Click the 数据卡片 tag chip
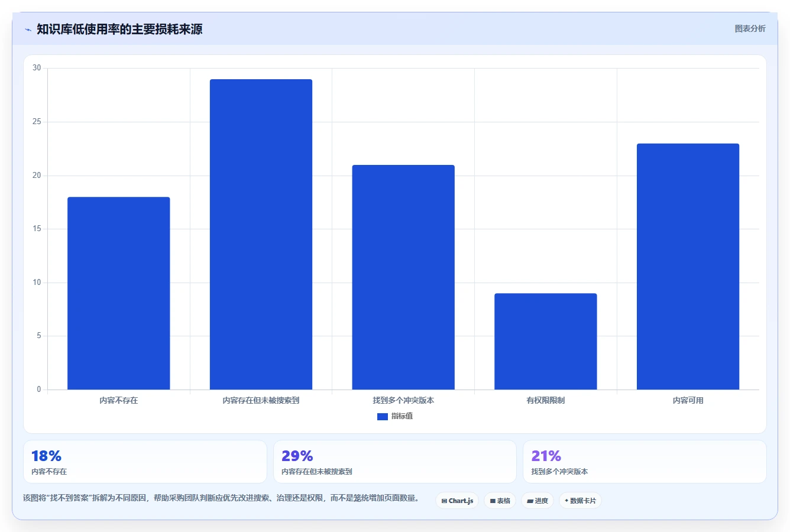790x532 pixels. click(x=580, y=501)
